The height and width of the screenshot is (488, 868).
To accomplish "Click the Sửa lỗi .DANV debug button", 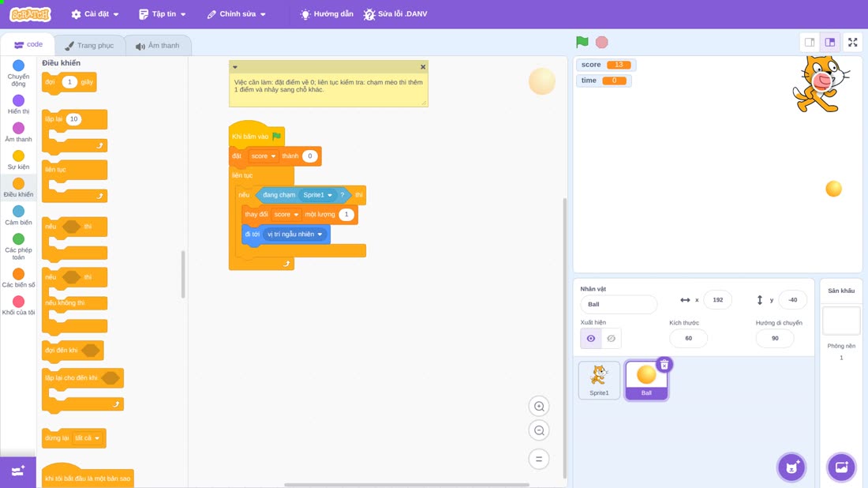I will (x=395, y=14).
